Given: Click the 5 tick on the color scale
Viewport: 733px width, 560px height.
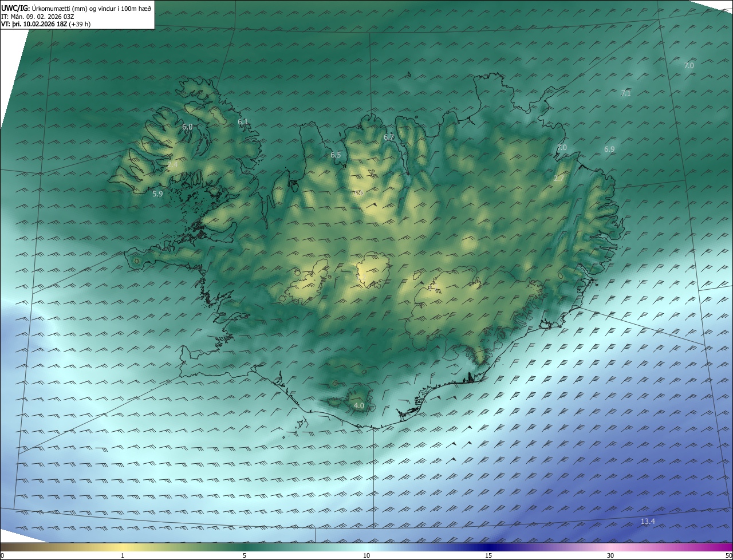Looking at the screenshot, I should point(245,555).
